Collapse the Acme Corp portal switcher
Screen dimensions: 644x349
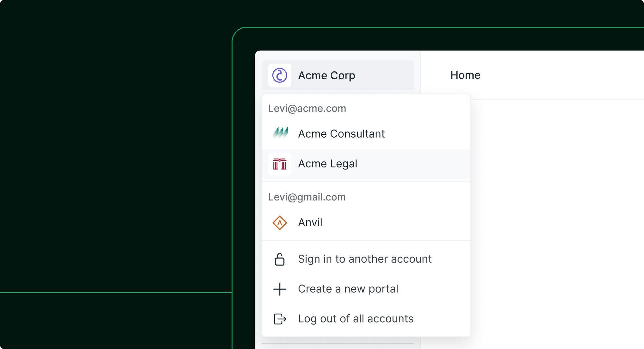337,75
